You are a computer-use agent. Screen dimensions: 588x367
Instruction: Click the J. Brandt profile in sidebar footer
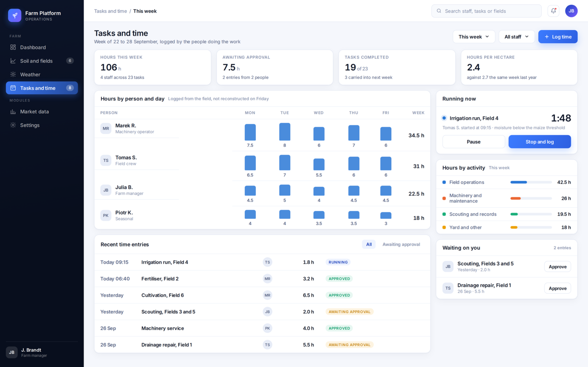tap(42, 352)
